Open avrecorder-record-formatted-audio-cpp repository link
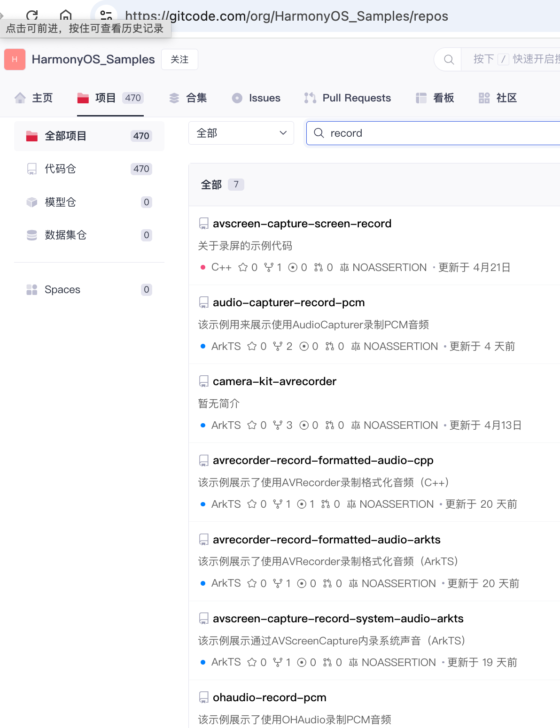Screen dimensions: 560x728 (x=323, y=460)
